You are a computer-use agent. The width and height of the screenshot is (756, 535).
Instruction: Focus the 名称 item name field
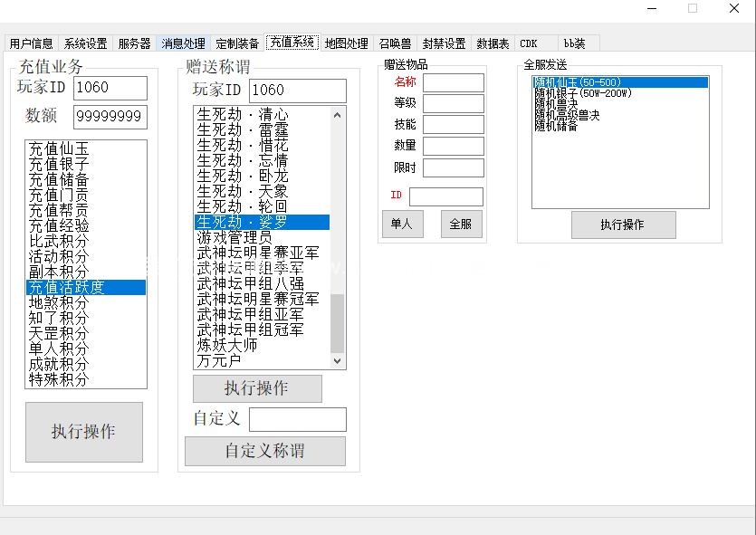(x=453, y=83)
